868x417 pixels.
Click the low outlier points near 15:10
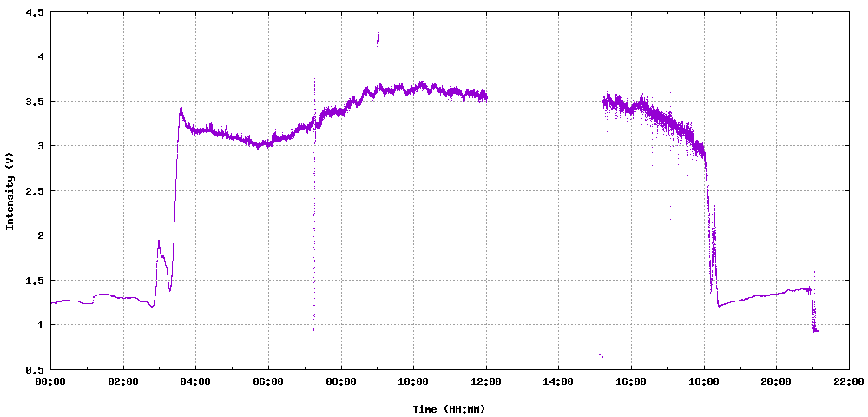(x=602, y=355)
